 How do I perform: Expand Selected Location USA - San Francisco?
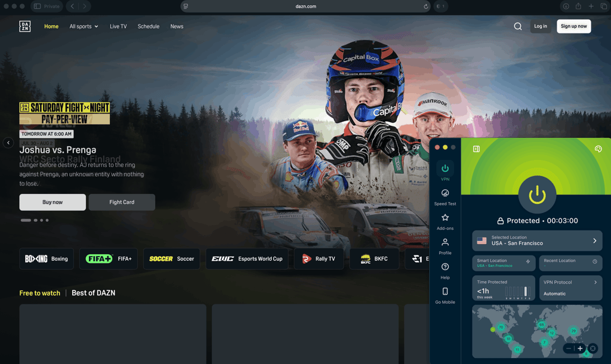537,240
